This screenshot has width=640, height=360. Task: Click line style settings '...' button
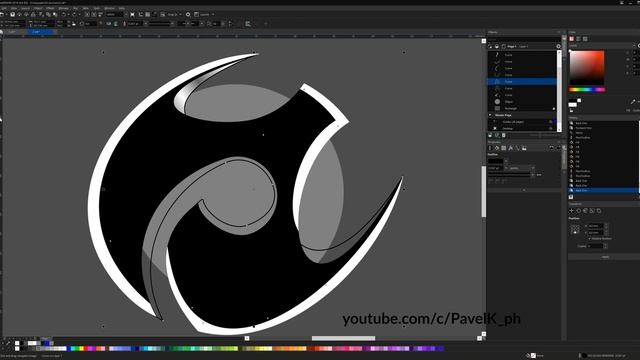coord(539,175)
